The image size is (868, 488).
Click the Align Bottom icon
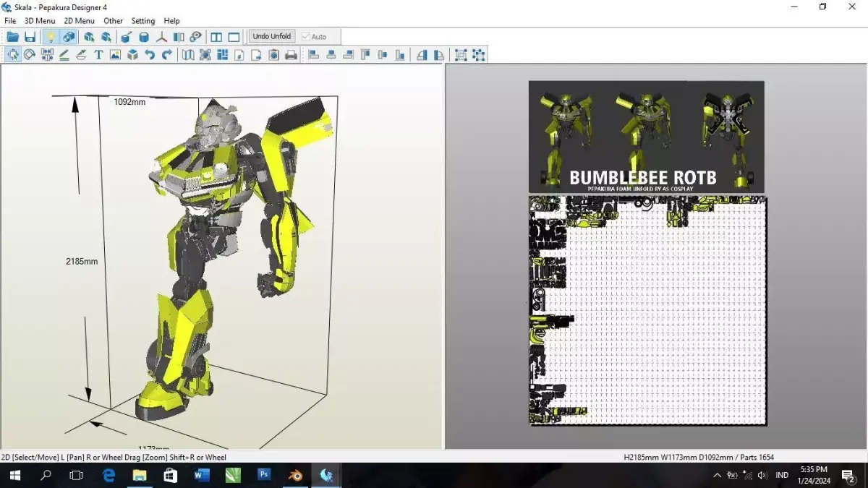click(x=399, y=54)
